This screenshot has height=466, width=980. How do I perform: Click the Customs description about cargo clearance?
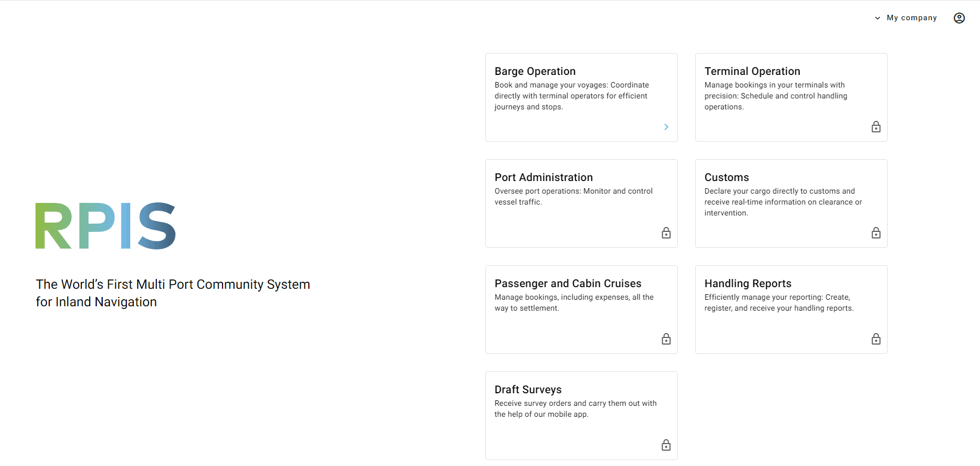(783, 202)
